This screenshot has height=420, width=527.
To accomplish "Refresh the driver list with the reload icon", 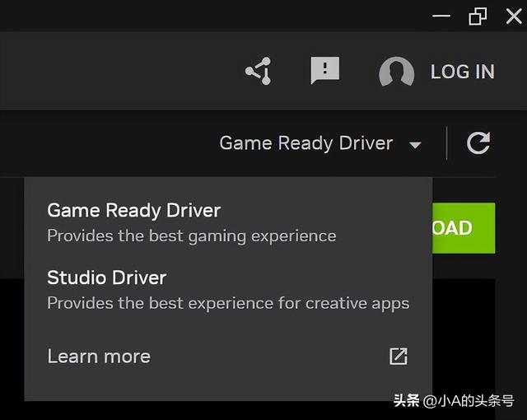I will coord(478,143).
